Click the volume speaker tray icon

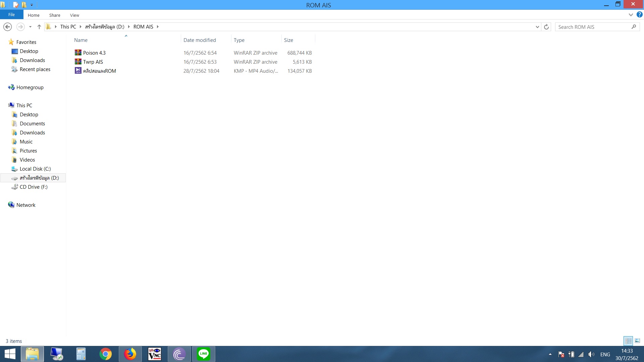[x=591, y=354]
